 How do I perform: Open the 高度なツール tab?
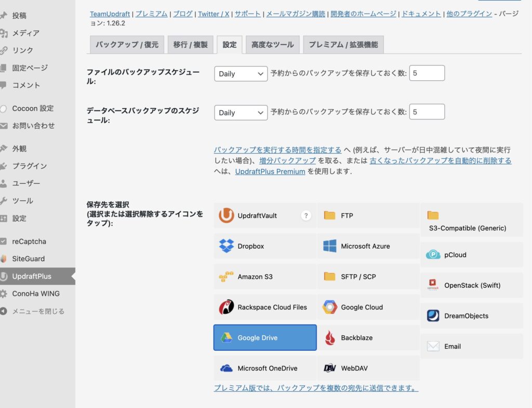(272, 45)
